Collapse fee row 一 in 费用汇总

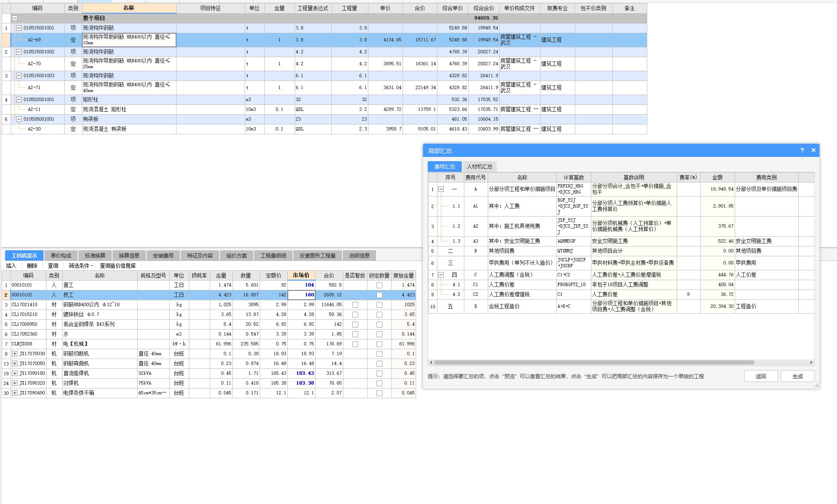(441, 189)
